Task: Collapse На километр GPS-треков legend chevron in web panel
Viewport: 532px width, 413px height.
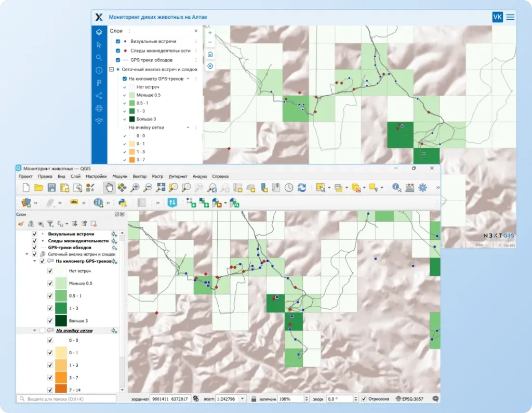Action: tap(188, 79)
